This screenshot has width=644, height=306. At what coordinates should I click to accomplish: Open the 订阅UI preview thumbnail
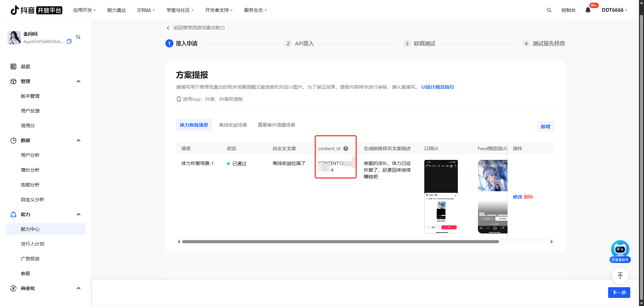click(441, 196)
